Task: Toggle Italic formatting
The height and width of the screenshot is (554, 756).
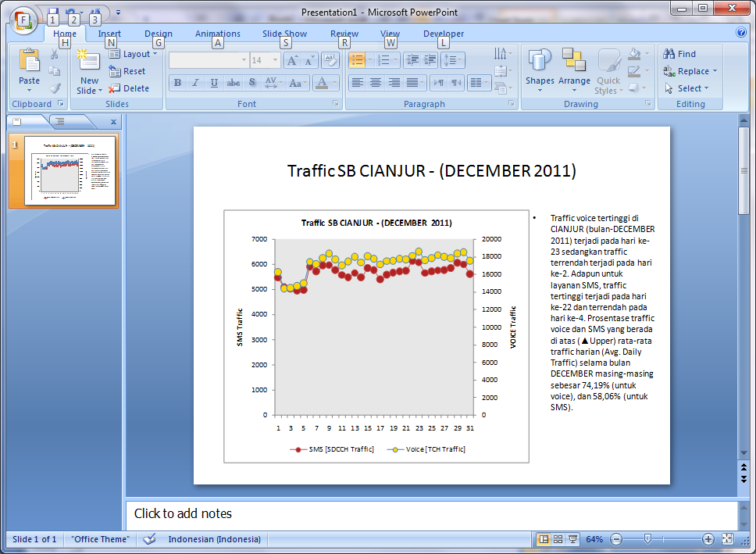Action: [196, 83]
